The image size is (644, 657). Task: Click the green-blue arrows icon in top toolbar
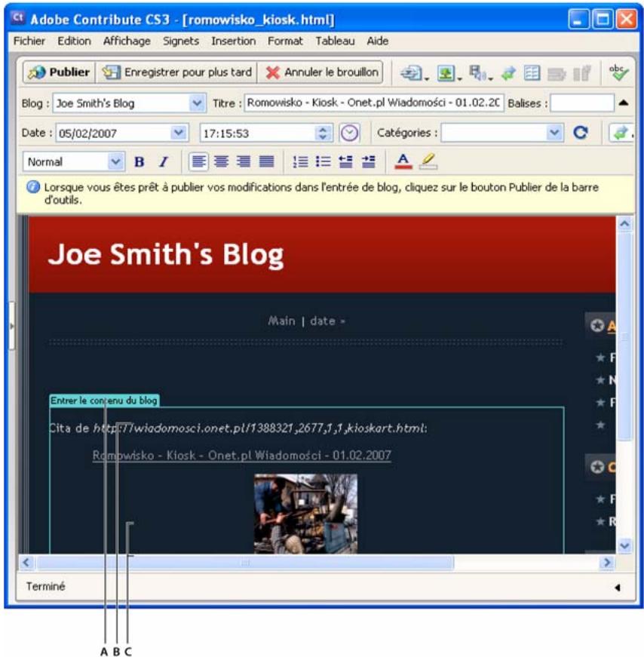(x=509, y=73)
